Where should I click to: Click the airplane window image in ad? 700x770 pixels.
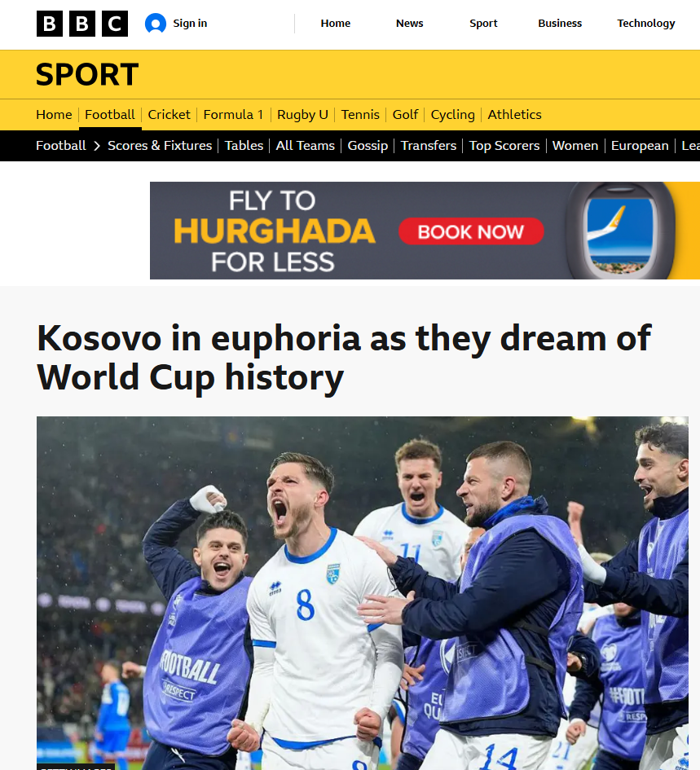620,231
